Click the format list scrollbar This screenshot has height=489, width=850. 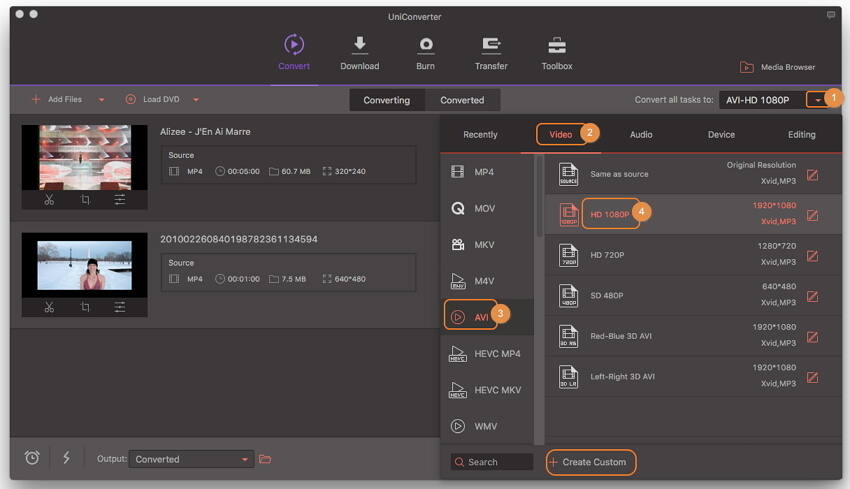[x=539, y=196]
